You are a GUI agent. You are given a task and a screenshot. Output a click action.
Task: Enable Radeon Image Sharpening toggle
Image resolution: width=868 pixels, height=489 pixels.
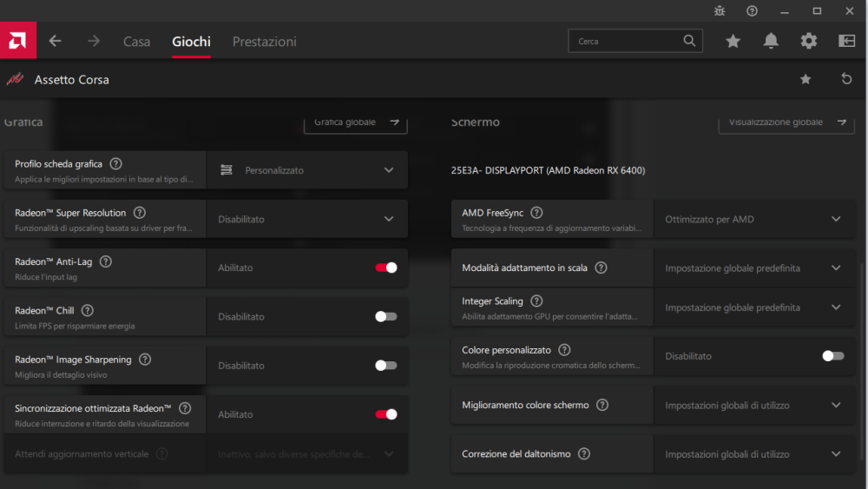coord(386,366)
